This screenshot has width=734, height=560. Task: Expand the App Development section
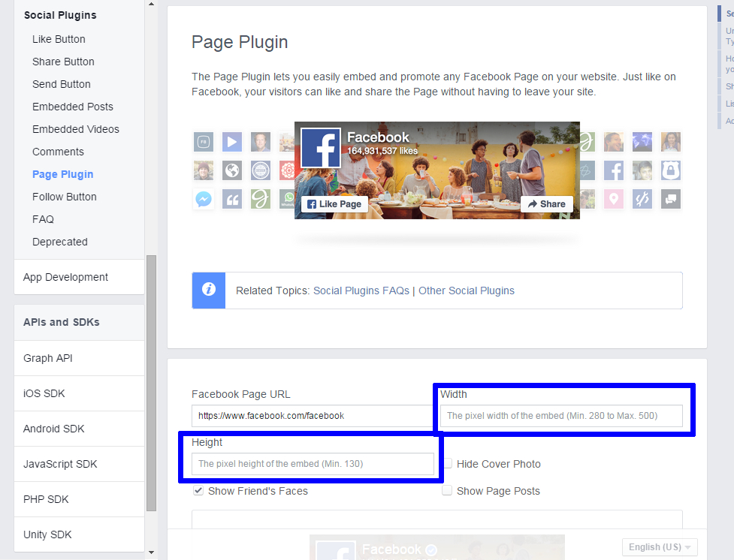[79, 277]
